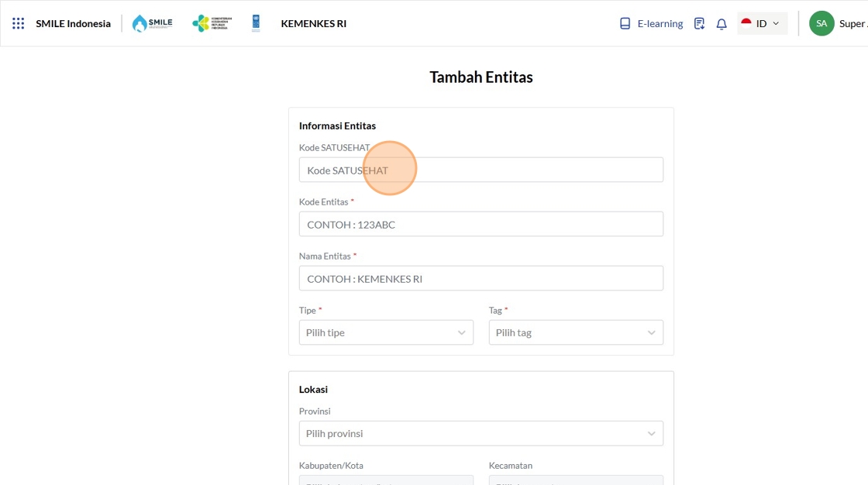Click the Indonesian flag icon
This screenshot has height=485, width=868.
click(746, 23)
